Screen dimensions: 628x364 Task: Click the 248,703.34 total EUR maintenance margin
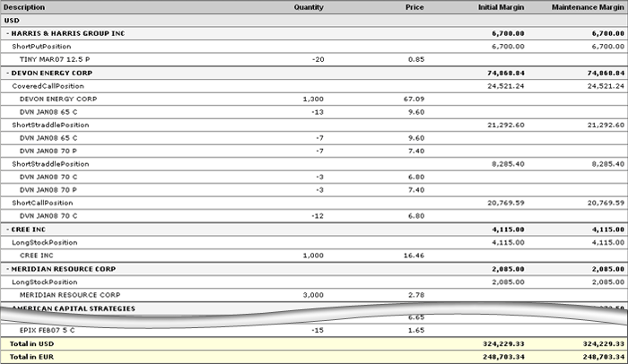coord(604,357)
